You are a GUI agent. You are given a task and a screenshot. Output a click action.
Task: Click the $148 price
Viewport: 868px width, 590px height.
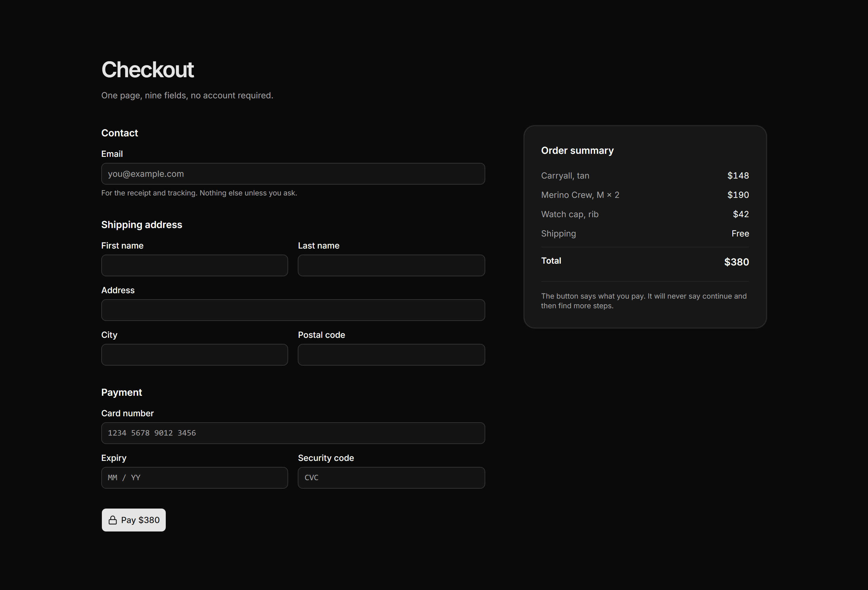click(x=738, y=176)
